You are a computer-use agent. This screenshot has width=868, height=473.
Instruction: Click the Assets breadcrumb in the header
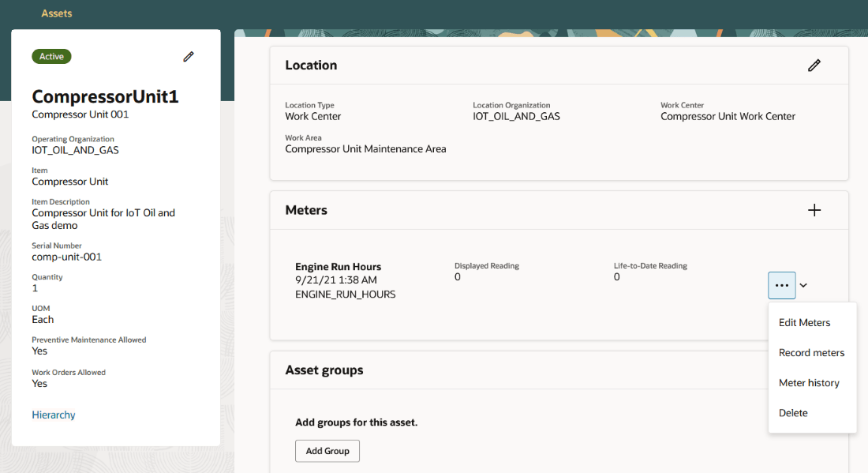[x=56, y=13]
